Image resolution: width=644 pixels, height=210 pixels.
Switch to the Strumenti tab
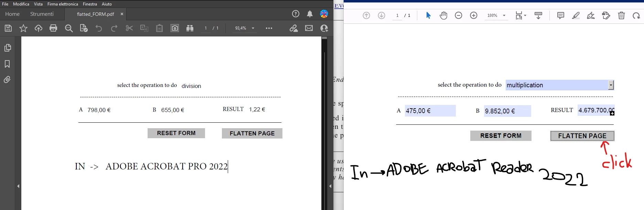point(42,14)
